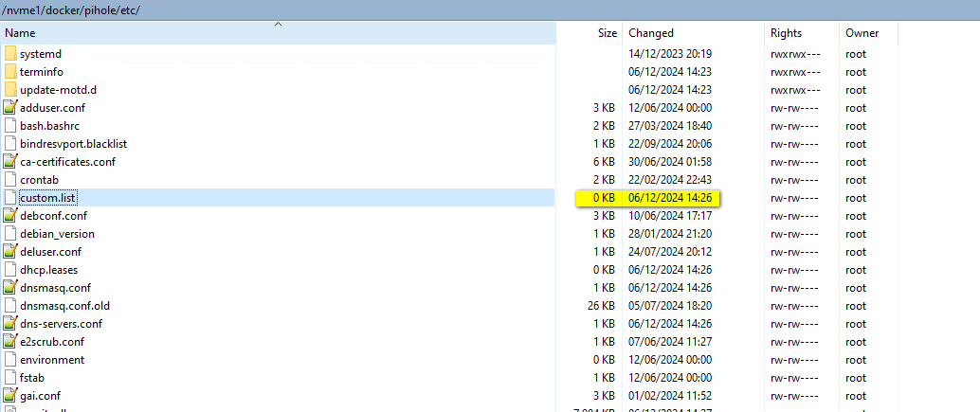This screenshot has width=980, height=412.
Task: Sort files by the Size column header
Action: (x=589, y=33)
